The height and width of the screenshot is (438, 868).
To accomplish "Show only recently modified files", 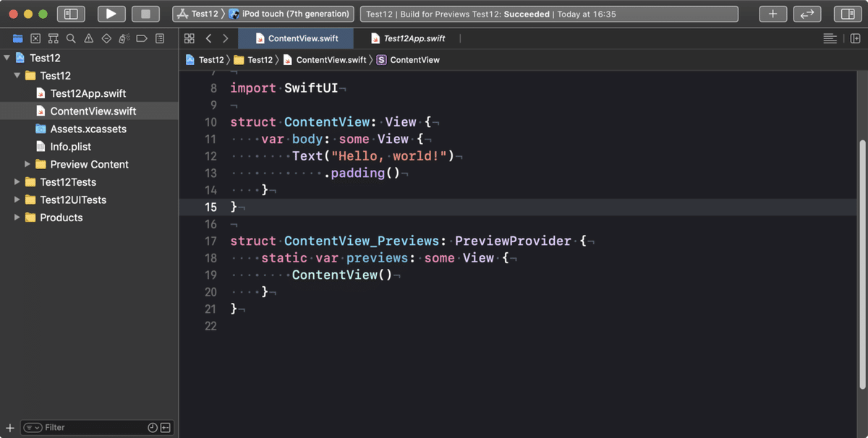I will pos(153,428).
